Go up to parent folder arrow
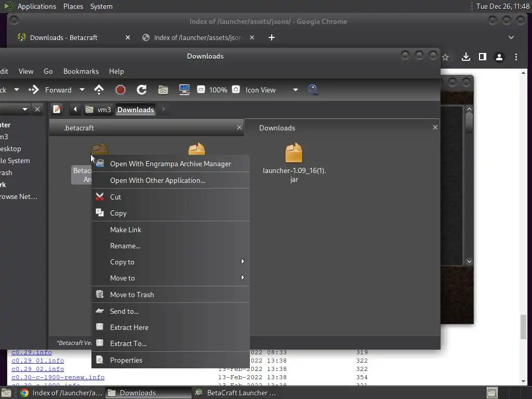The height and width of the screenshot is (399, 532). 99,90
